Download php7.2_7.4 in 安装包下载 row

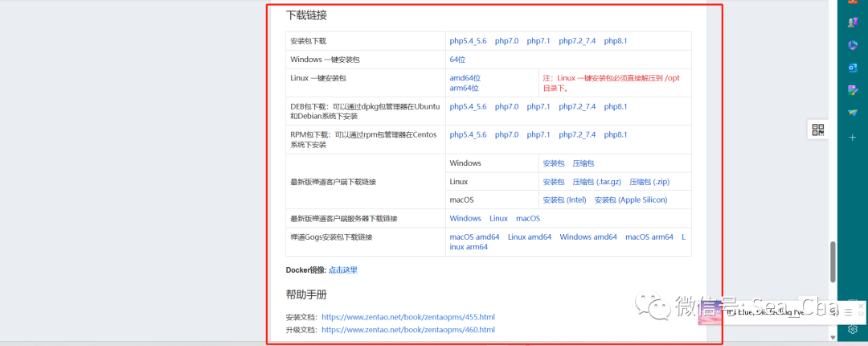[577, 41]
